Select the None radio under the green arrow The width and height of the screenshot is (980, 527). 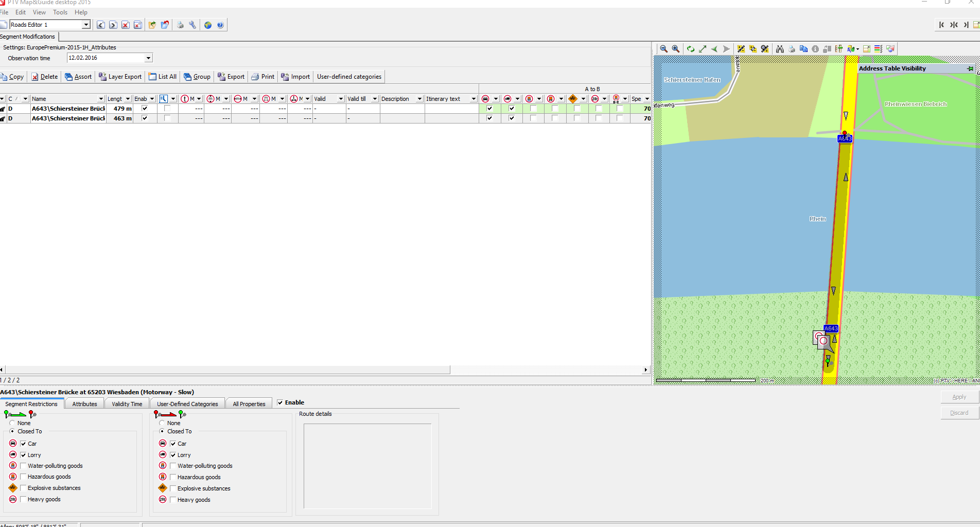point(12,423)
